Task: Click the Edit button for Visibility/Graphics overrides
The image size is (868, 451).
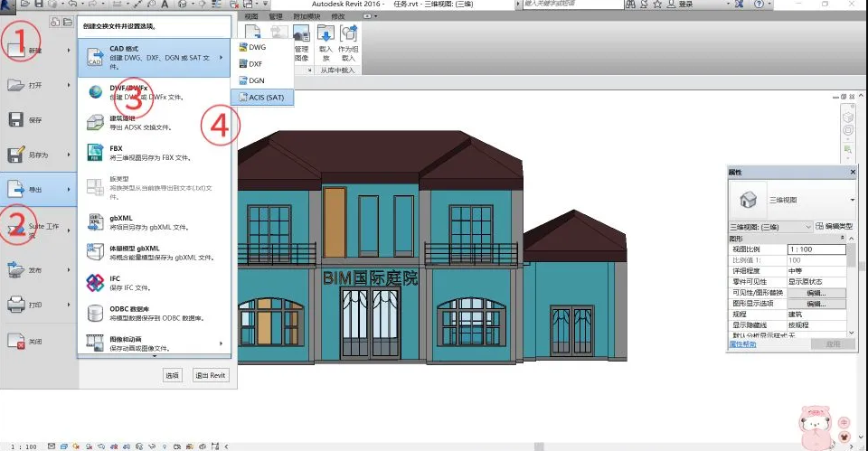Action: click(816, 293)
